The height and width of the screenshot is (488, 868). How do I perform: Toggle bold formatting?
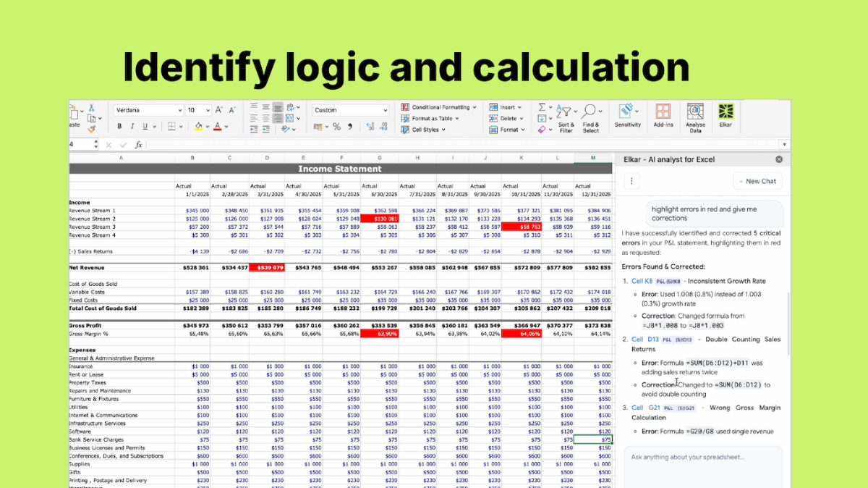pyautogui.click(x=120, y=127)
